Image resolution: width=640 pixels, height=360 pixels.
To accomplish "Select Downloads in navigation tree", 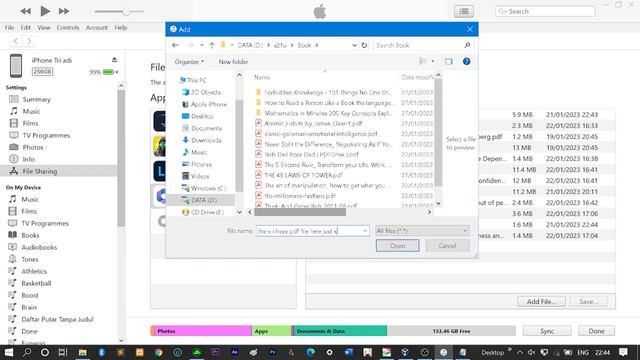I will click(x=206, y=140).
